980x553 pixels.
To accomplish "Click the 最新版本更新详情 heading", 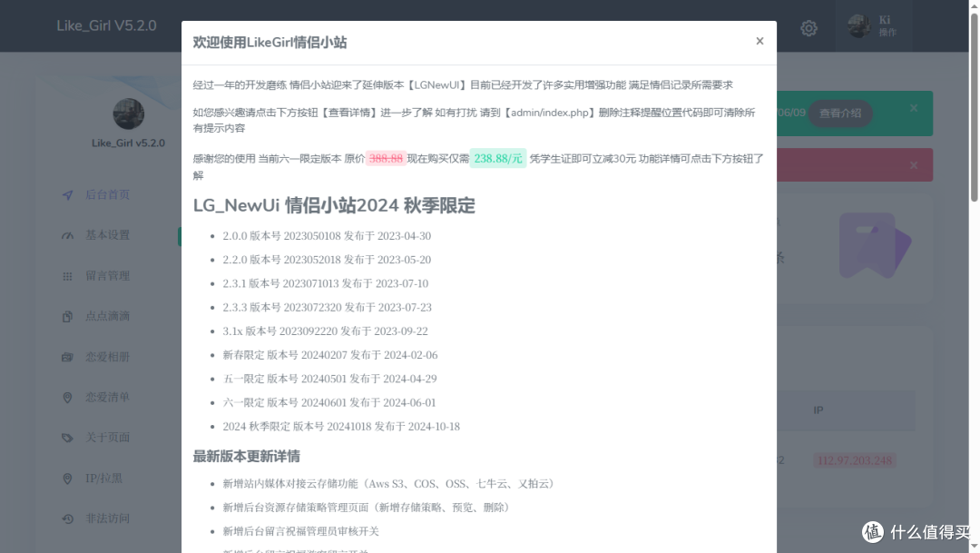I will [x=246, y=456].
